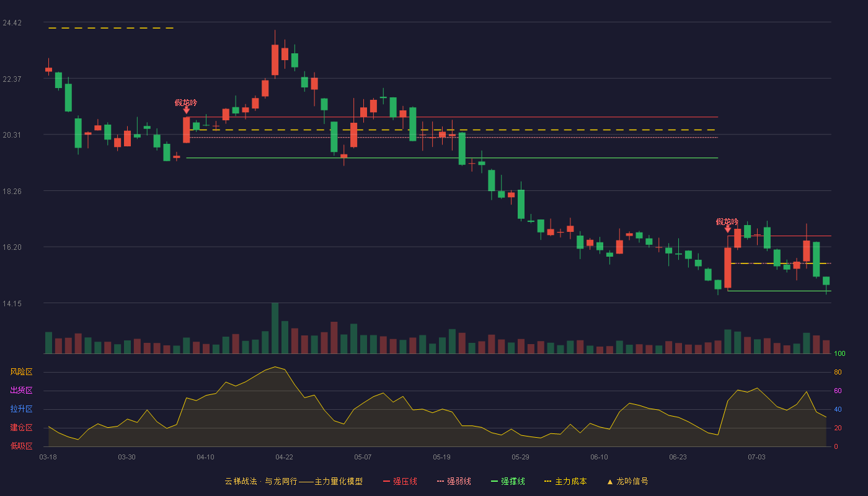Click the 低吸区 zone label
Screen dimensions: 868x496
[21, 446]
